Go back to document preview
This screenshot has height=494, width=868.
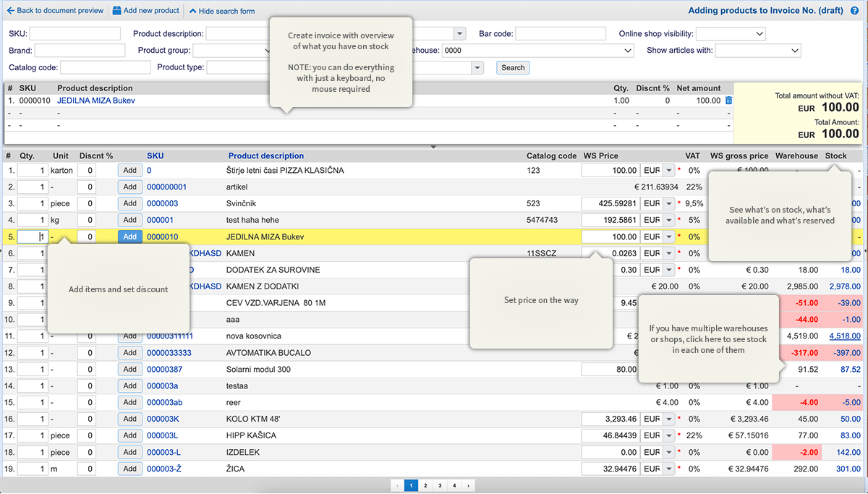pyautogui.click(x=55, y=11)
